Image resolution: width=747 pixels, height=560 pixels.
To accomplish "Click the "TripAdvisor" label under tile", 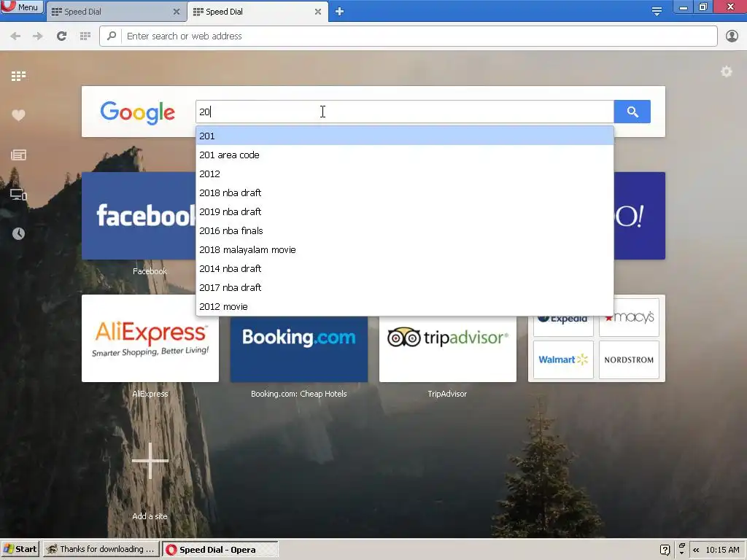I will coord(447,394).
